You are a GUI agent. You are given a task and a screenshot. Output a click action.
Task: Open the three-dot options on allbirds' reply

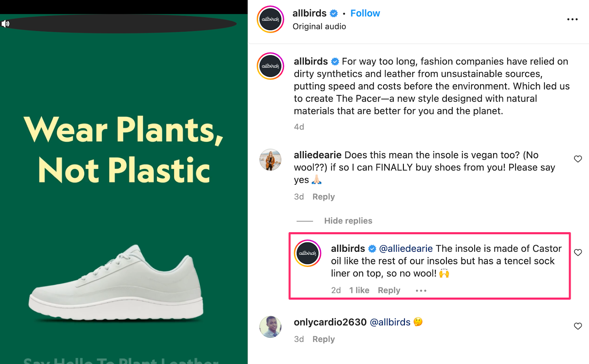[x=420, y=290]
